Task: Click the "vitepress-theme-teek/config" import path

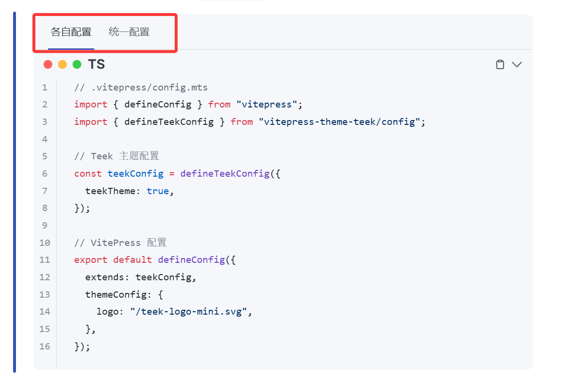Action: (340, 122)
